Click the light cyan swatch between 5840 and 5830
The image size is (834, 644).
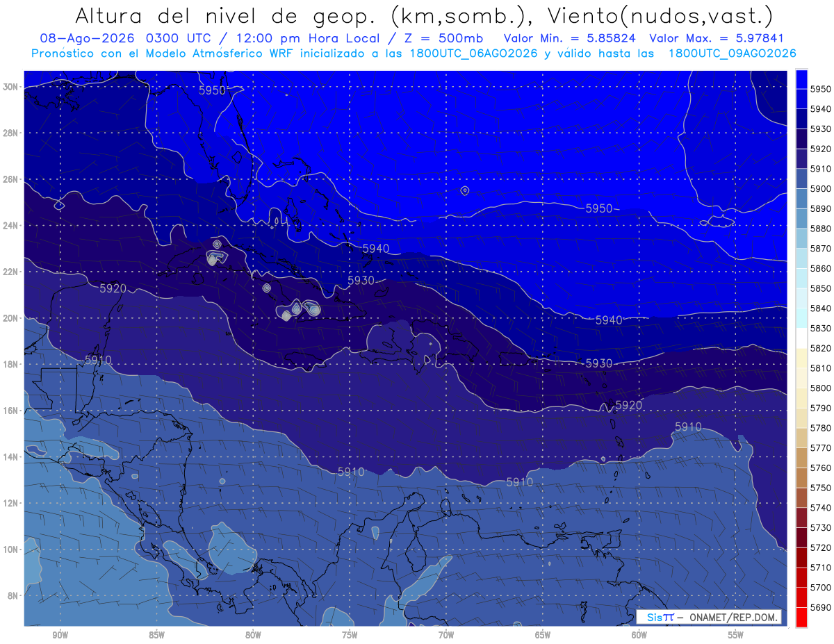801,318
